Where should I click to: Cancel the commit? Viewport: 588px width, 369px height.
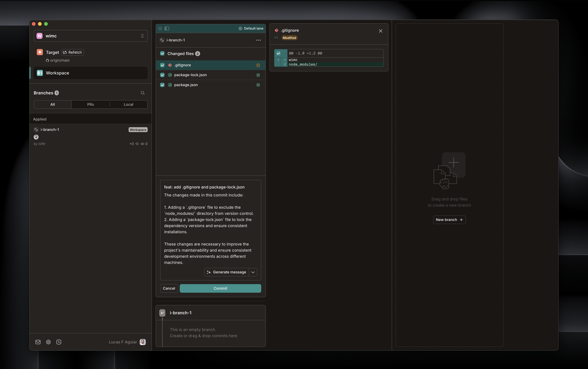169,288
